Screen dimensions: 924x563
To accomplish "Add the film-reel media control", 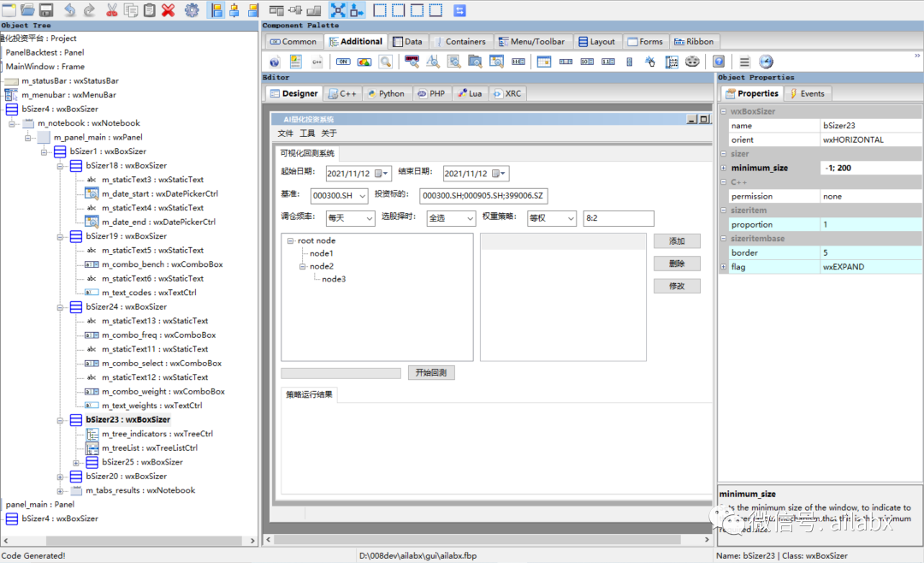I will point(692,62).
